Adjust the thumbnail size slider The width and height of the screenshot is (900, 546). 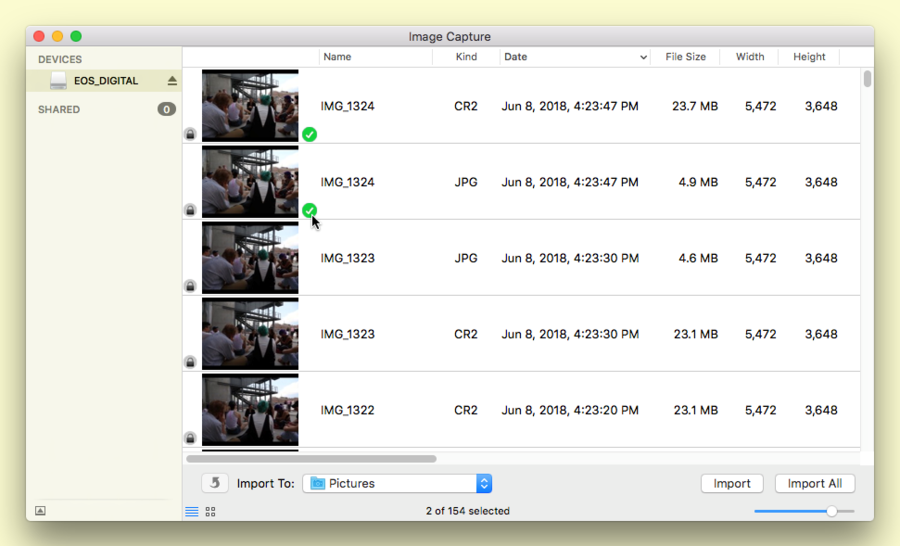(831, 511)
